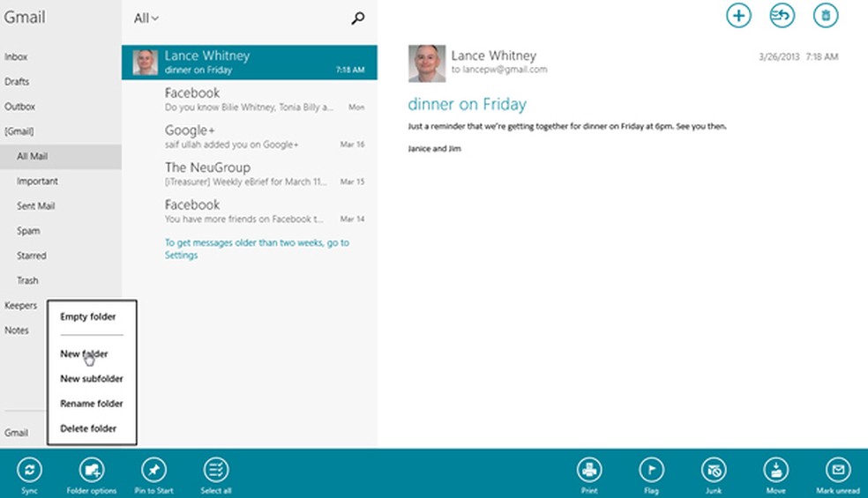Click the Mark unread icon
The width and height of the screenshot is (868, 498).
838,471
